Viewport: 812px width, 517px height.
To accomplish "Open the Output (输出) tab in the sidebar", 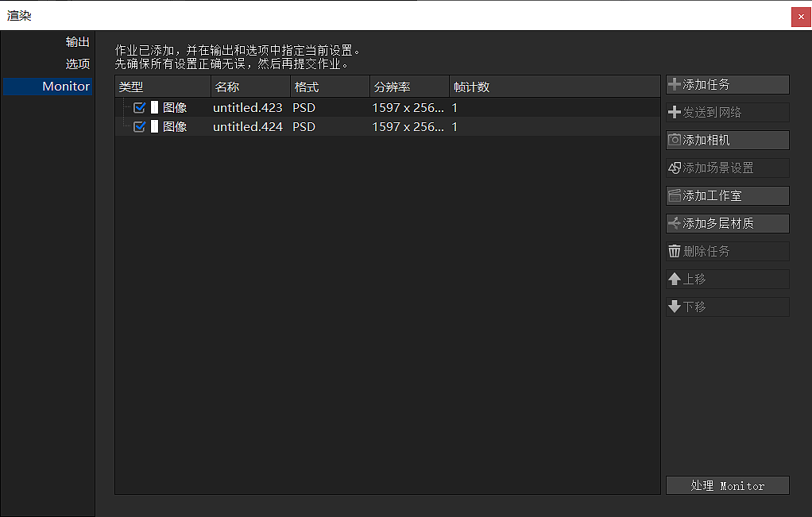I will (x=78, y=41).
